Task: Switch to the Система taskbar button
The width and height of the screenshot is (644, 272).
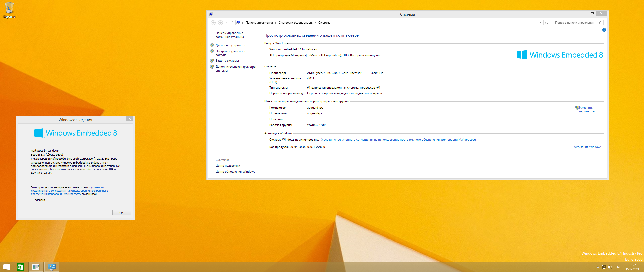Action: tap(52, 267)
